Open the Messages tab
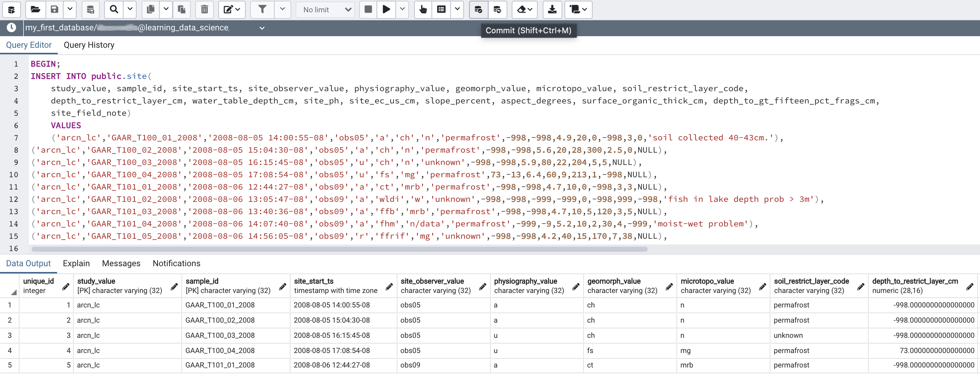 click(x=121, y=263)
